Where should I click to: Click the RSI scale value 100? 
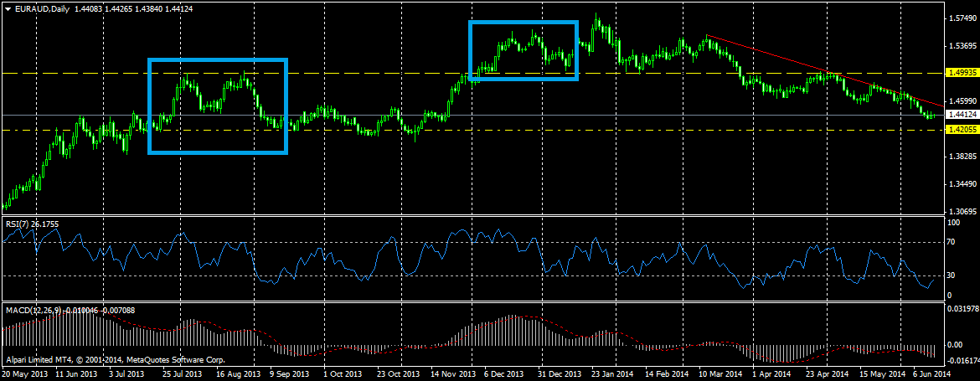point(954,223)
